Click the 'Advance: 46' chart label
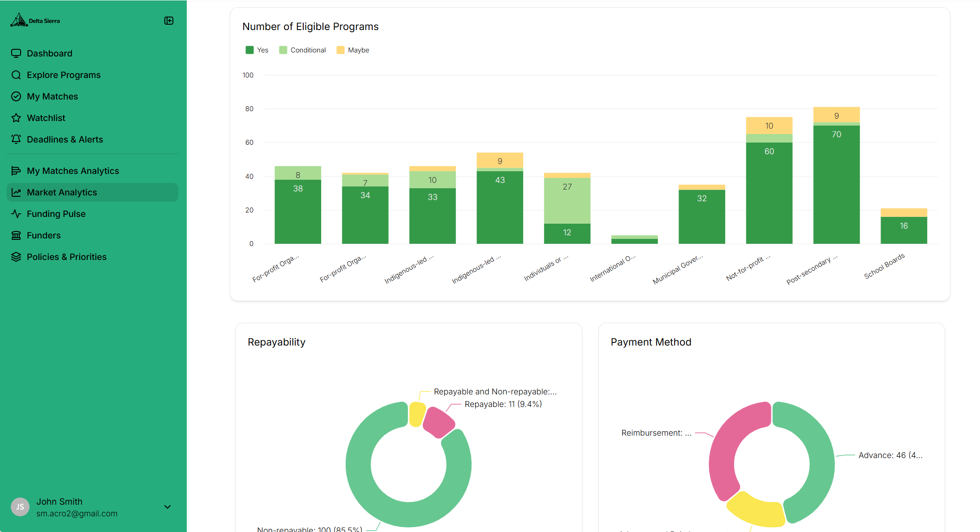 click(x=890, y=455)
